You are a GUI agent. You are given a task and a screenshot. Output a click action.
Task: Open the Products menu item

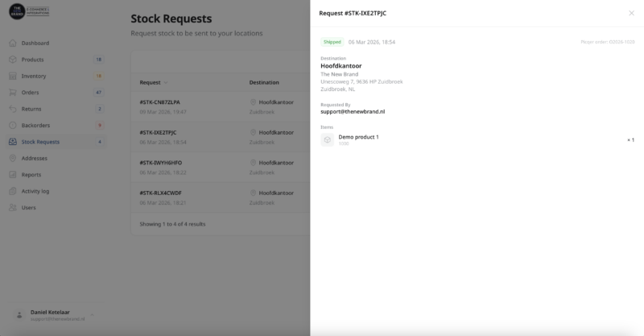(x=56, y=59)
